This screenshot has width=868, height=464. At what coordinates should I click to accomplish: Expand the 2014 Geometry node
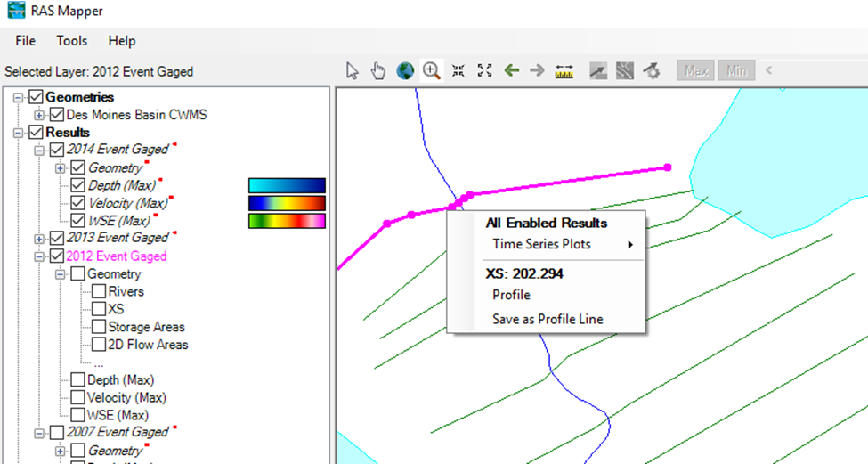(60, 167)
